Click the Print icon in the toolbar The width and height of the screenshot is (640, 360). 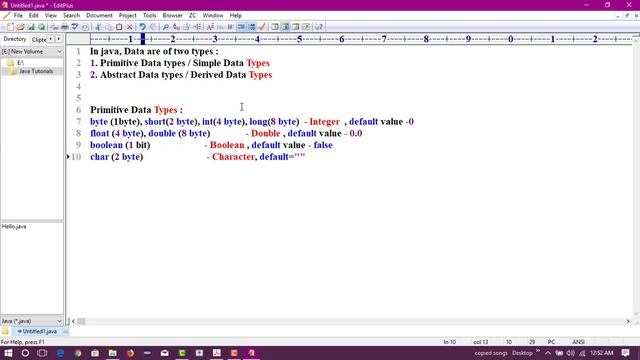(x=64, y=27)
